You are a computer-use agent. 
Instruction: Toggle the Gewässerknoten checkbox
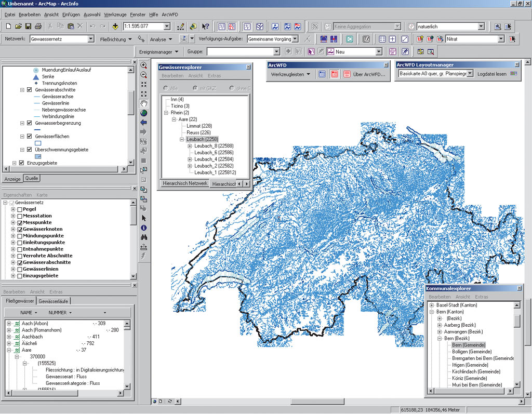click(20, 229)
